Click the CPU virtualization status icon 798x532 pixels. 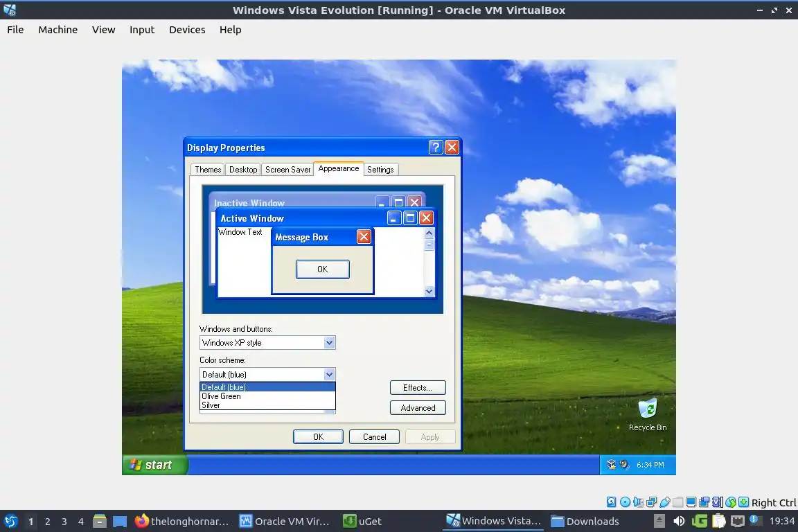pos(718,502)
